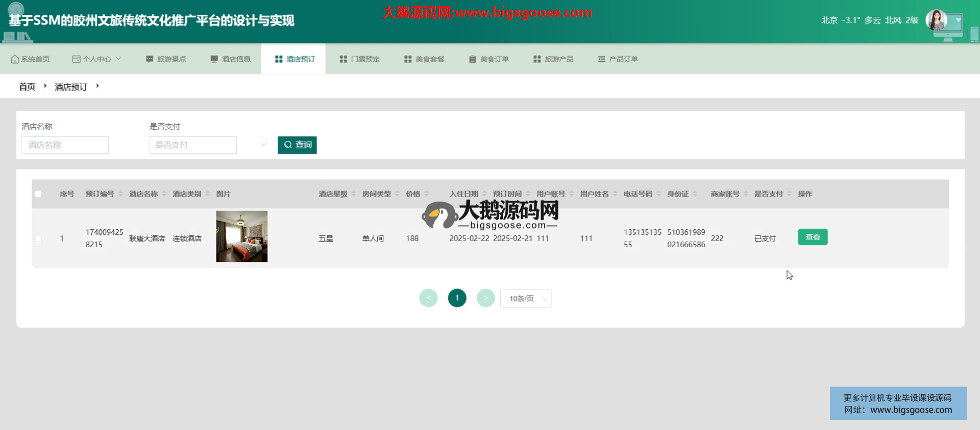
Task: Open the hotel room thumbnail image
Action: 242,236
